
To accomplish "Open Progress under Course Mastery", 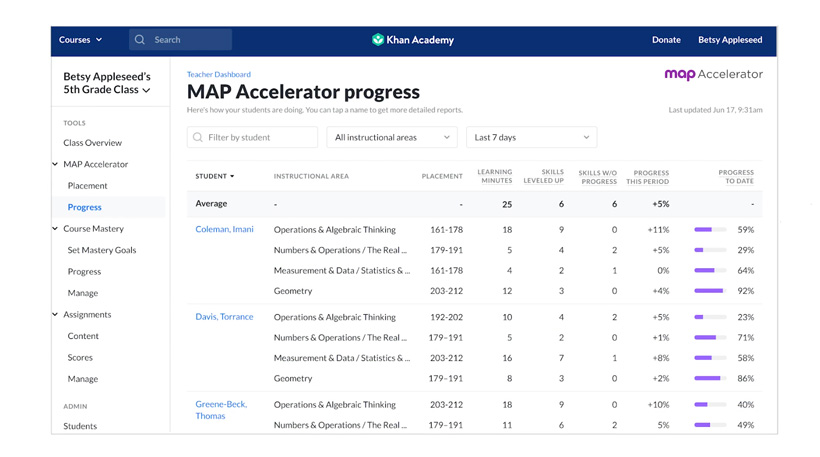I will coord(84,271).
